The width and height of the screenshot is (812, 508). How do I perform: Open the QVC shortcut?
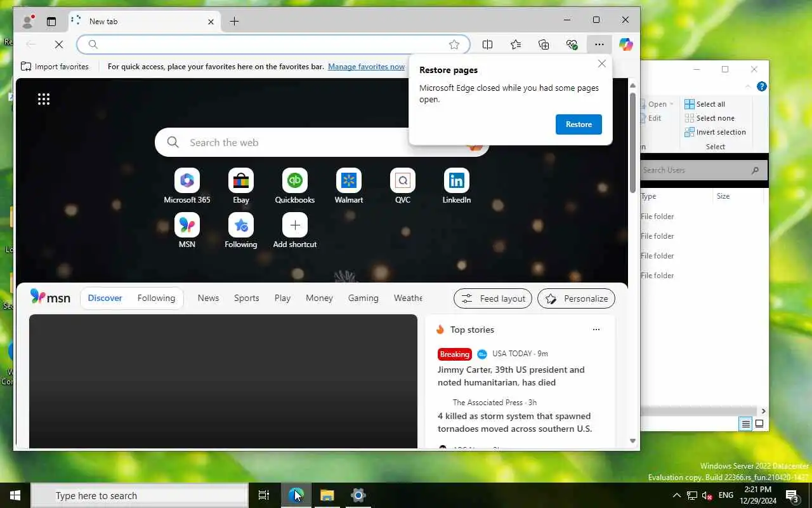pyautogui.click(x=403, y=187)
